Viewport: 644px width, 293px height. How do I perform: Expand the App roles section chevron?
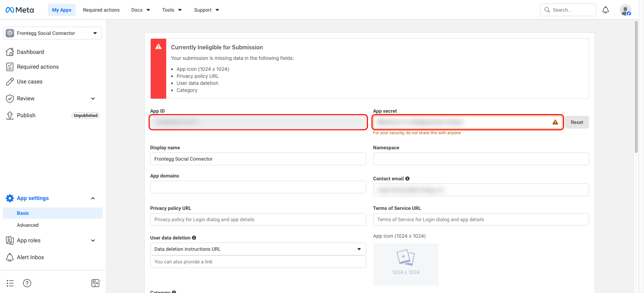[93, 241]
